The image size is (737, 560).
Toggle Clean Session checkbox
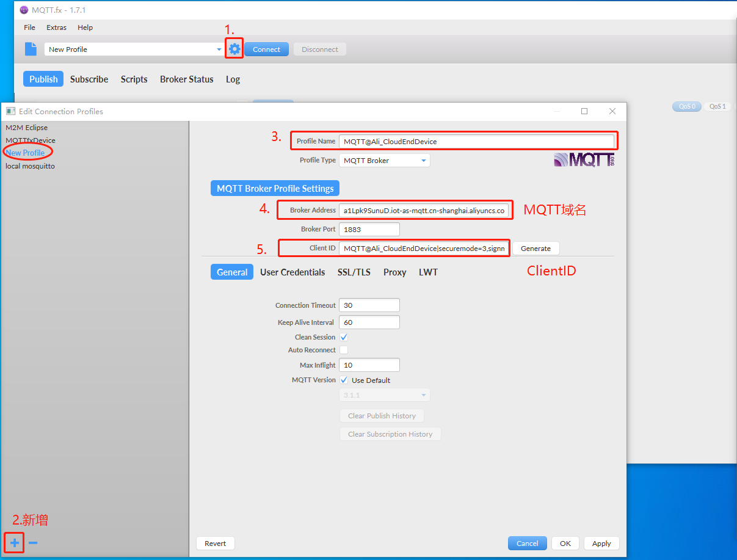[x=344, y=337]
